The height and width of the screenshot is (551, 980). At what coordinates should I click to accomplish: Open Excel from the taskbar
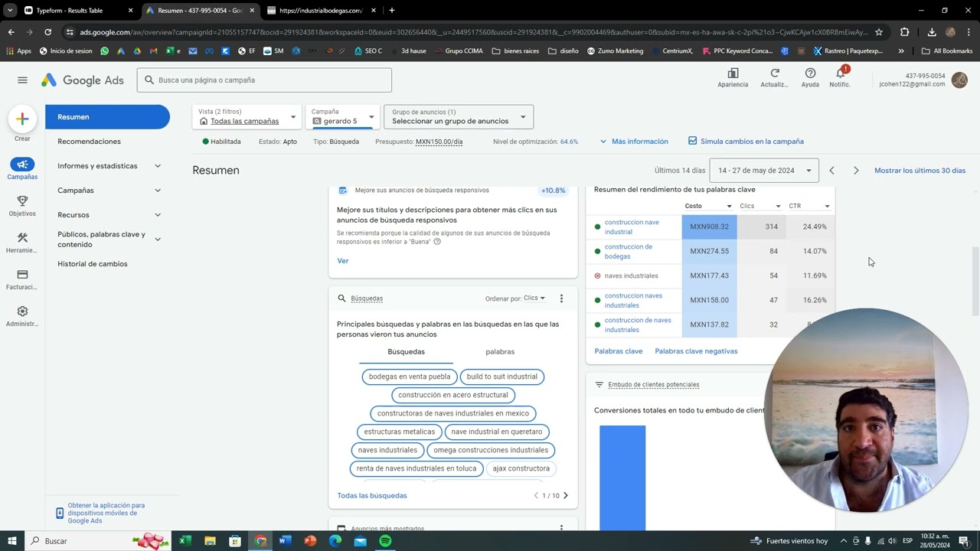tap(185, 541)
